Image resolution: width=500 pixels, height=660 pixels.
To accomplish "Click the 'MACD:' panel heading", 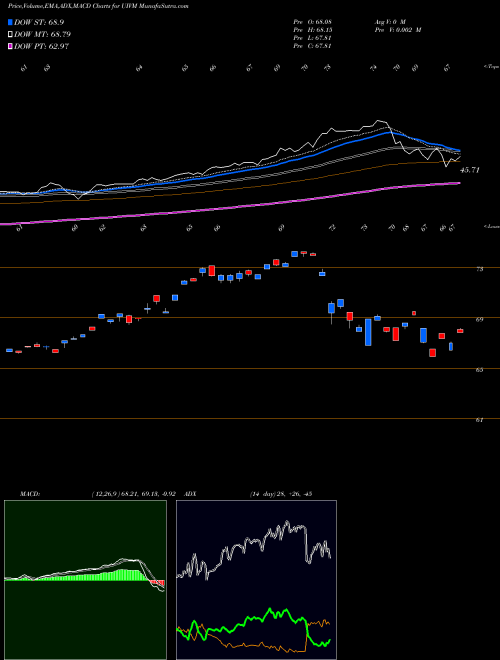I will tap(29, 494).
